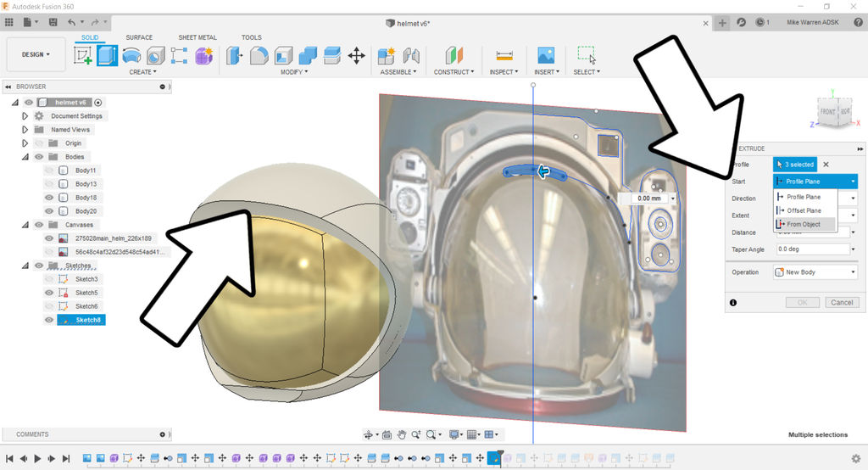Jump to the timeline beginning
This screenshot has height=470, width=868.
[9, 458]
